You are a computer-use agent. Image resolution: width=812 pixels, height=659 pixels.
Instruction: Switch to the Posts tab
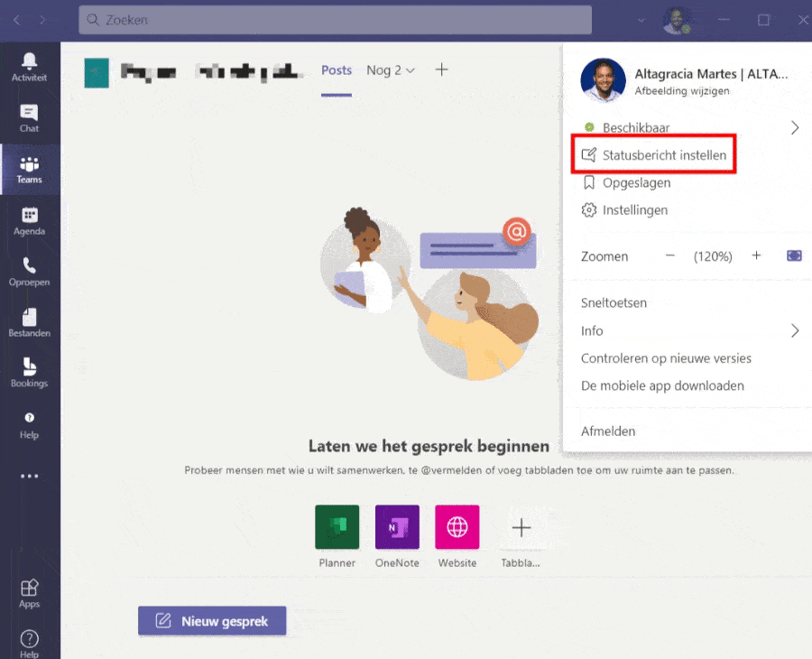[x=337, y=70]
